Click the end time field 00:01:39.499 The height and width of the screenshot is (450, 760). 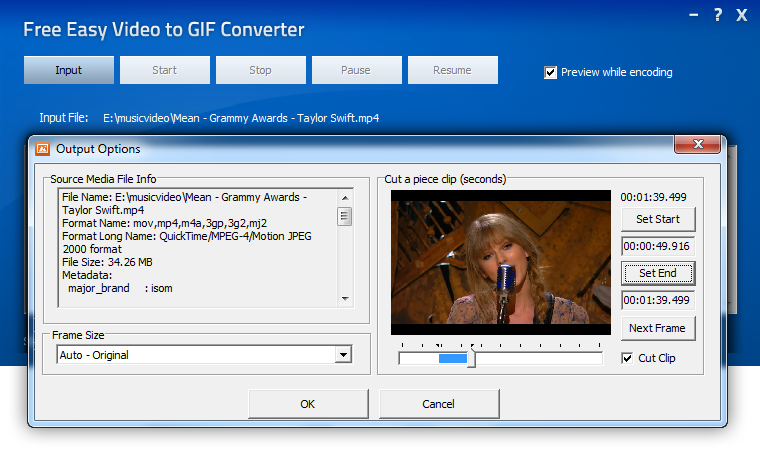coord(658,300)
